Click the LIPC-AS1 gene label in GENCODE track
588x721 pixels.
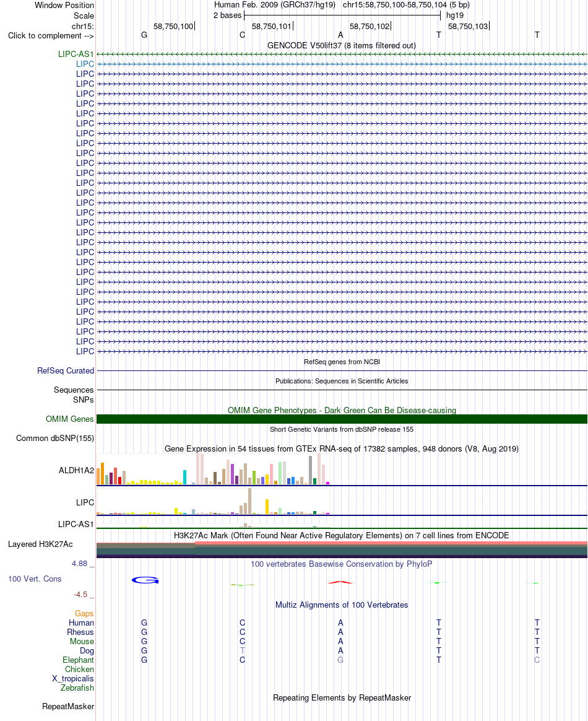76,55
